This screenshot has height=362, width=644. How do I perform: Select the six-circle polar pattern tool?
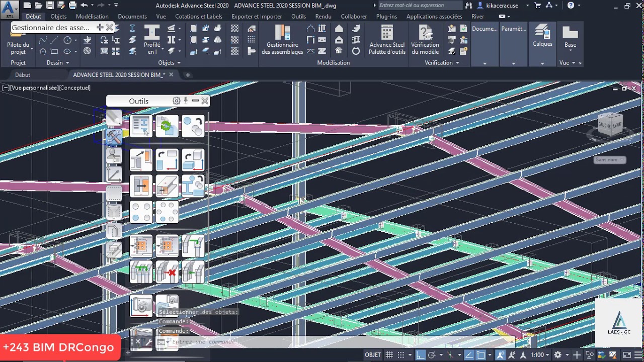167,212
